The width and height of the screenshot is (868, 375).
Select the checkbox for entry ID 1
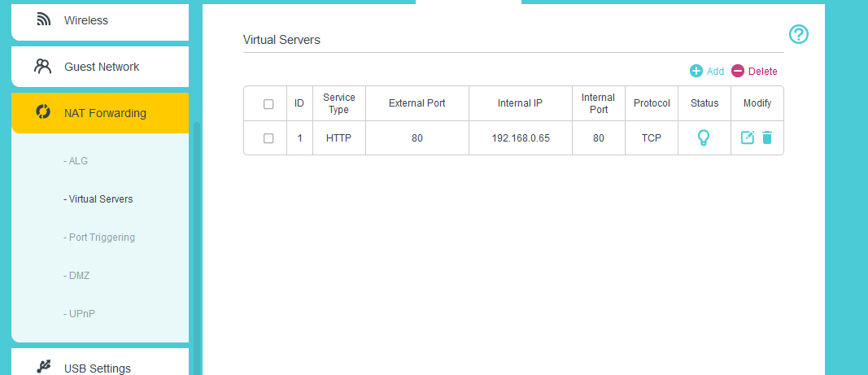point(268,138)
